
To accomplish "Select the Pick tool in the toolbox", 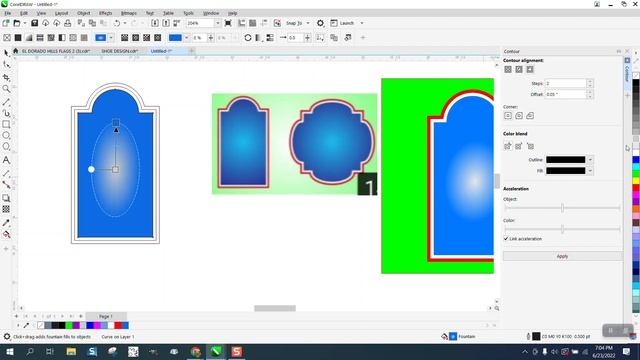I will coord(6,53).
